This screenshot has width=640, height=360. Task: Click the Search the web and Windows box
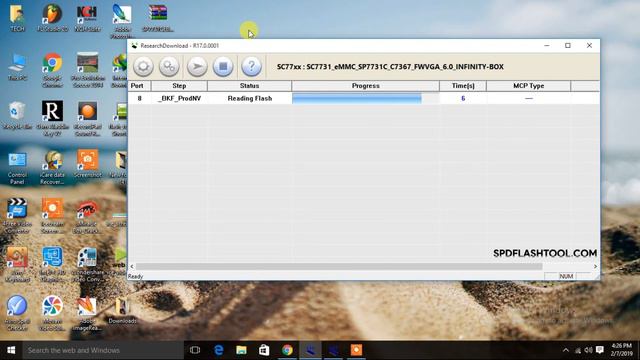click(x=103, y=350)
